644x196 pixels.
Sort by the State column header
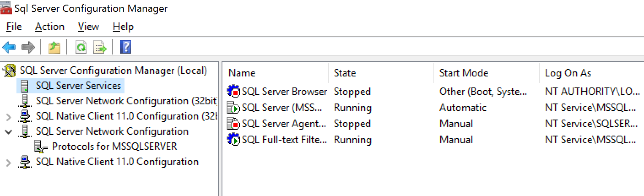coord(381,73)
